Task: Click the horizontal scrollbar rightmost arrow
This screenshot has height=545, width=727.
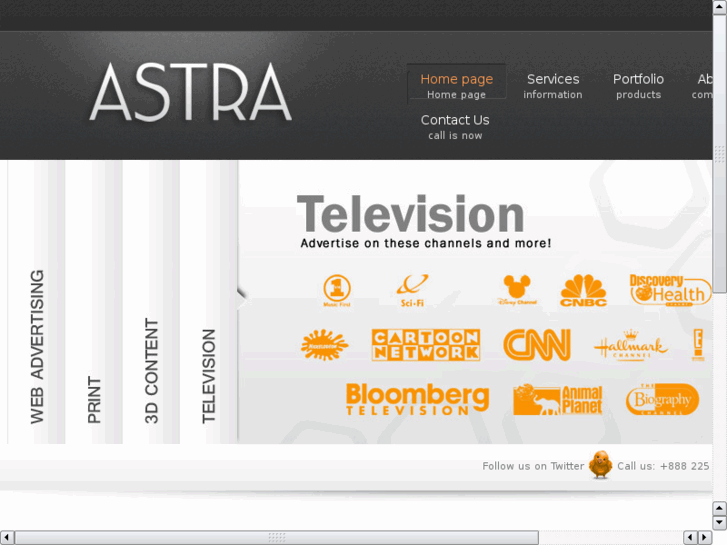Action: pos(705,538)
